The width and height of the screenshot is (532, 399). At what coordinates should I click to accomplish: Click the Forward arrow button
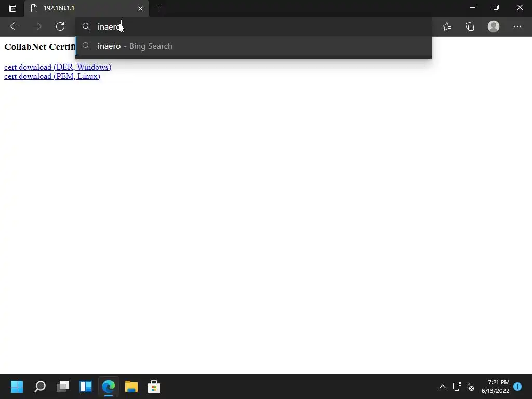(37, 26)
